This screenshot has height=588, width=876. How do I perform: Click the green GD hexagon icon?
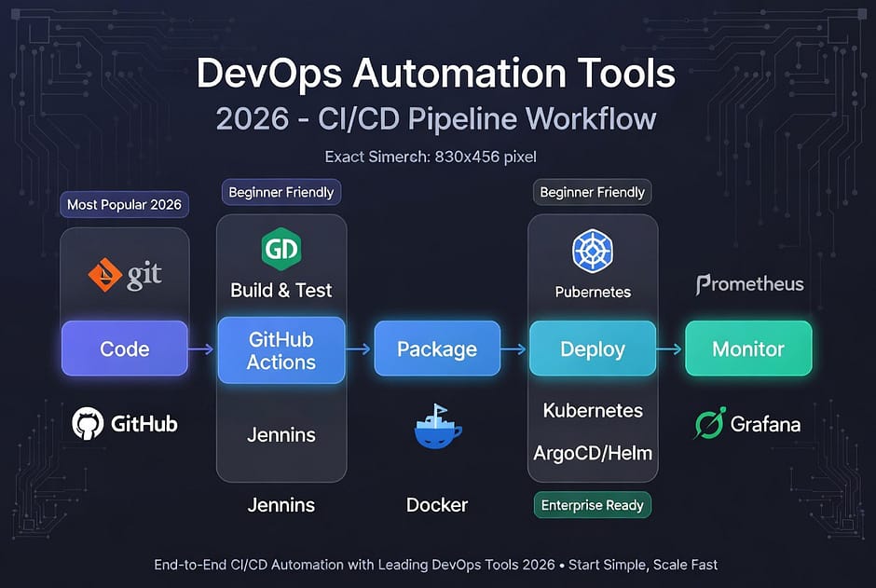pos(281,249)
